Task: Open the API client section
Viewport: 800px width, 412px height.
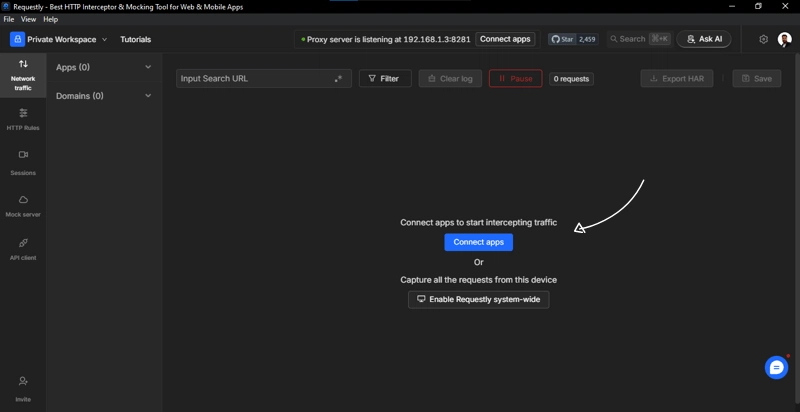Action: [23, 249]
